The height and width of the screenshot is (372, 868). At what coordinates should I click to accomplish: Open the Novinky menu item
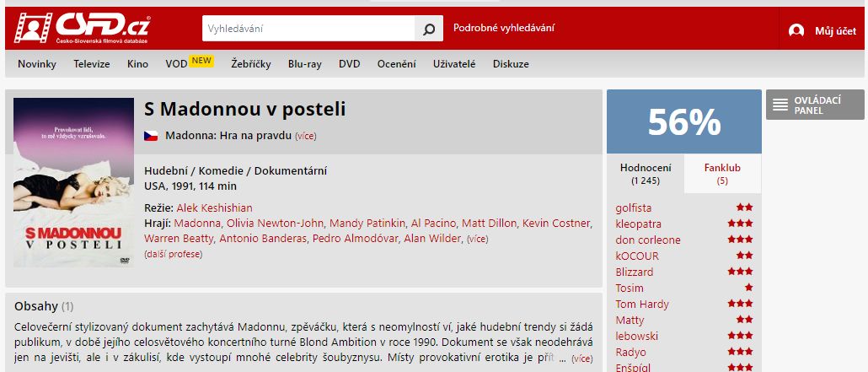point(37,64)
